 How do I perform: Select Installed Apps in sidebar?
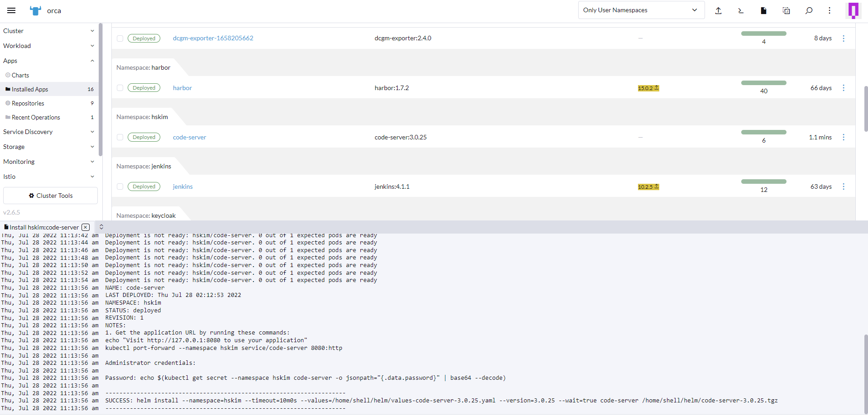pos(49,89)
